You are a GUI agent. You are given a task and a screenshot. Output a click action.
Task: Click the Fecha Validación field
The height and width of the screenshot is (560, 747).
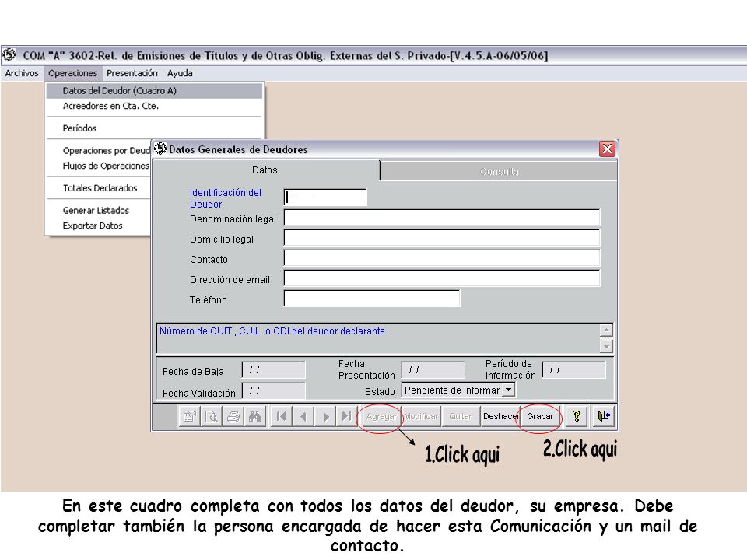coord(273,391)
